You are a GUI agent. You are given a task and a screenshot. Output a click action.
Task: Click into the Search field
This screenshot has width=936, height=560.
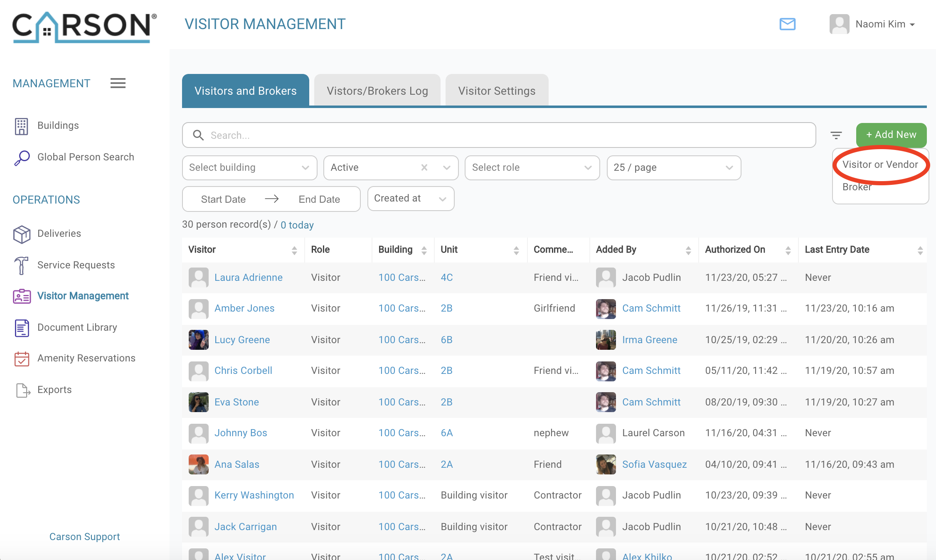coord(499,135)
